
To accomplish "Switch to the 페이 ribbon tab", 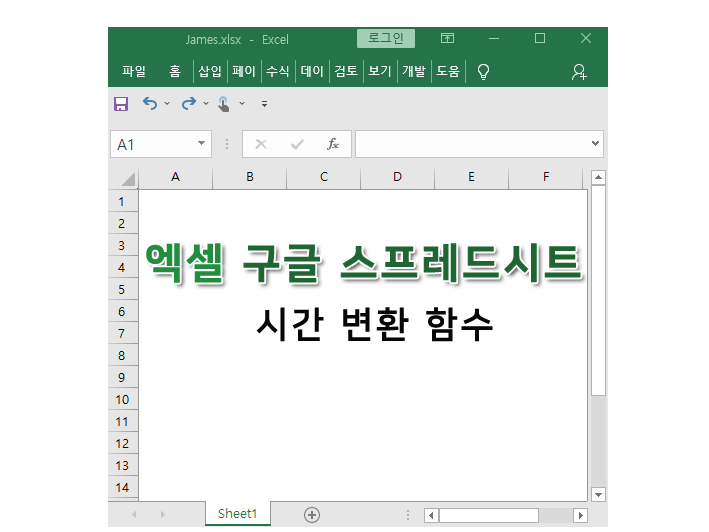I will pos(244,71).
